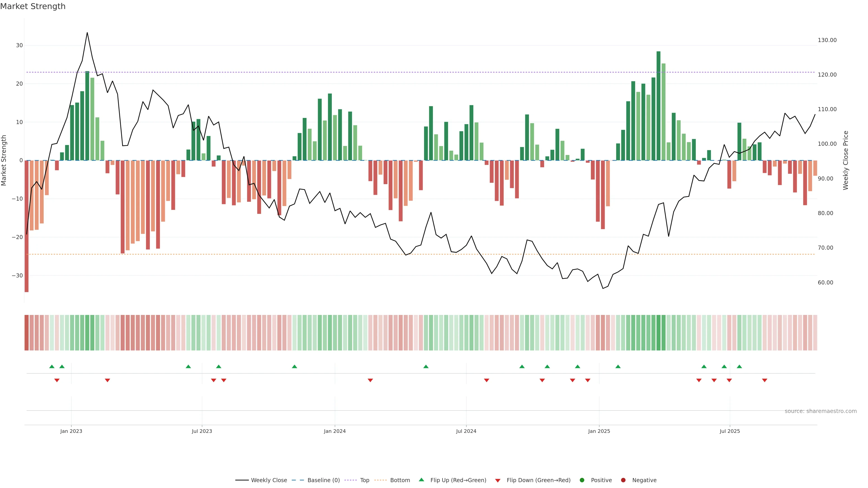Click the red Flip Down legend triangle
This screenshot has width=868, height=488.
pyautogui.click(x=498, y=480)
